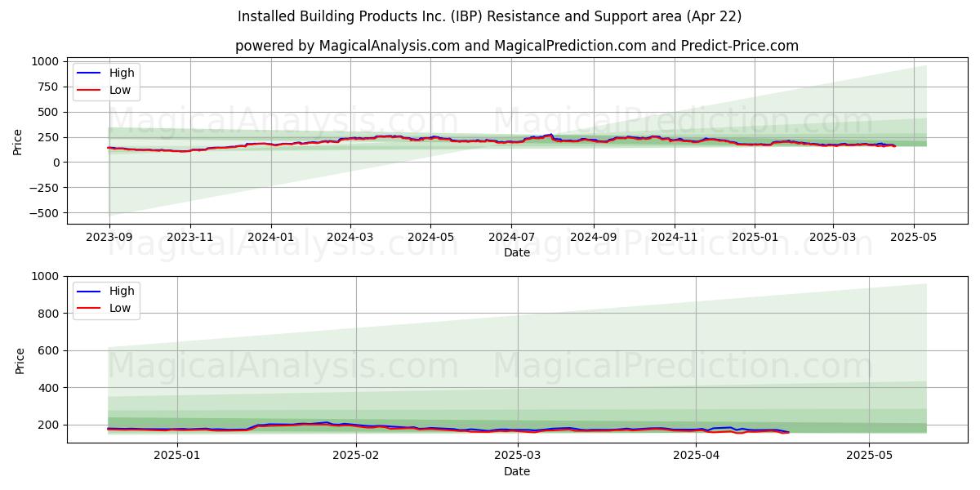Click 'Date' axis label beneath the 2025 zoomed chart
980x490 pixels.
[517, 472]
